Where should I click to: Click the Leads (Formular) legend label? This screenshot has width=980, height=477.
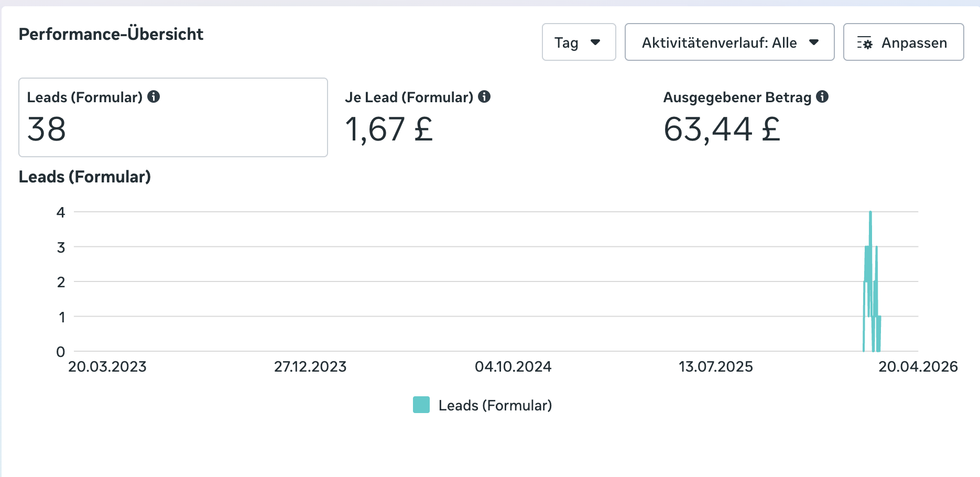click(x=495, y=405)
